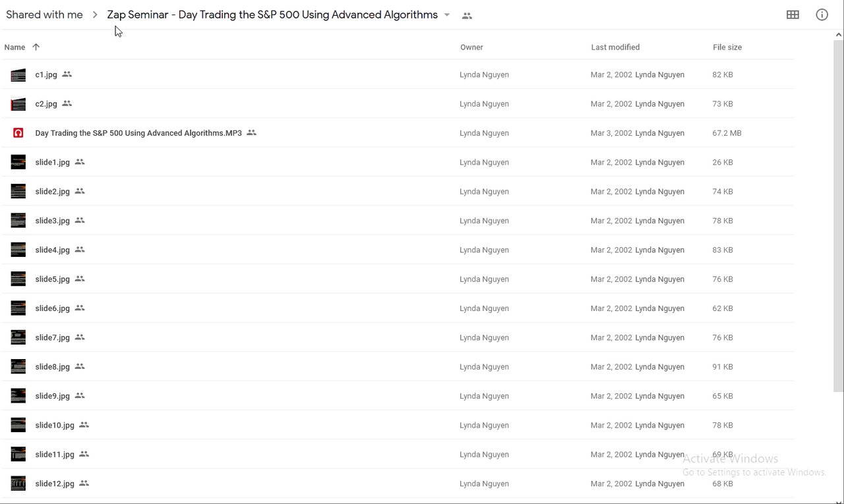This screenshot has height=504, width=844.
Task: Select file name slide11.jpg
Action: tap(55, 455)
